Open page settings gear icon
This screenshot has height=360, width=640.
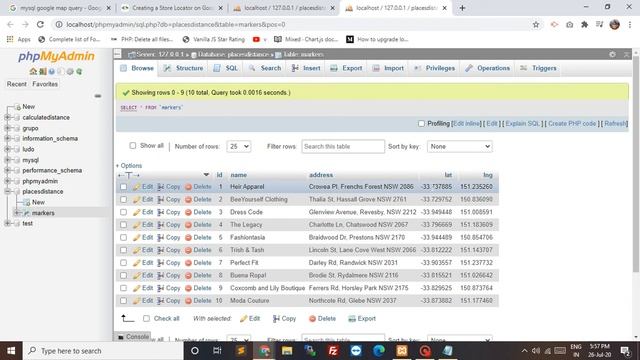[612, 54]
